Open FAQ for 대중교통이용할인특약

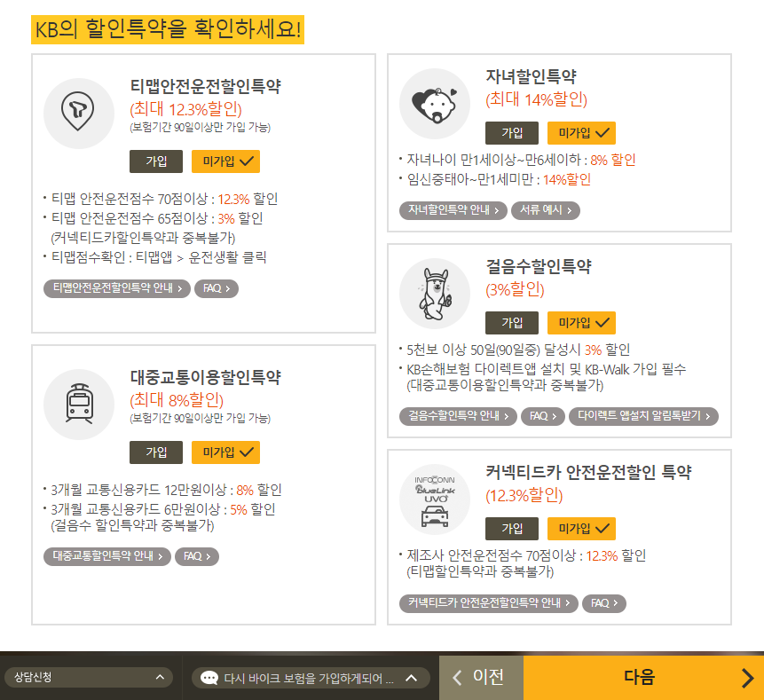(x=197, y=556)
